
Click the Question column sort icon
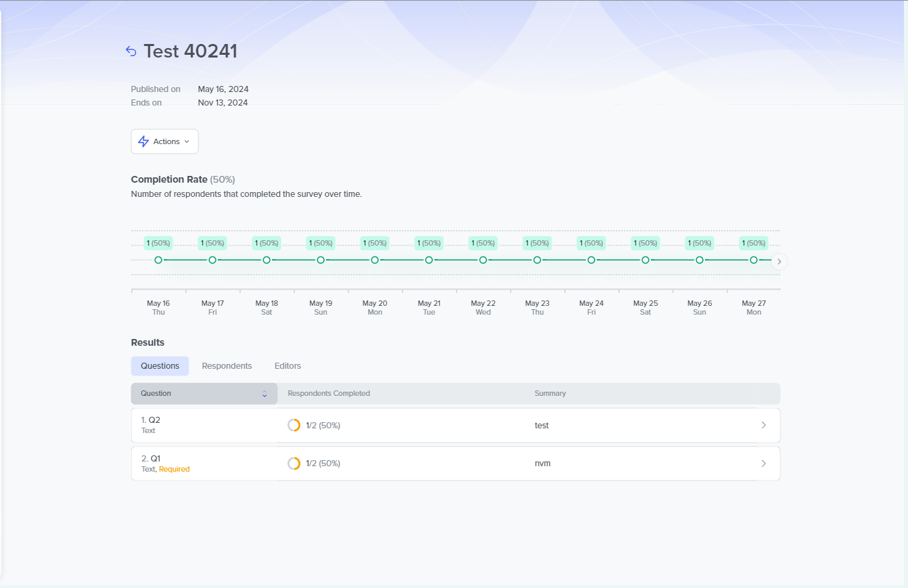[x=265, y=394]
